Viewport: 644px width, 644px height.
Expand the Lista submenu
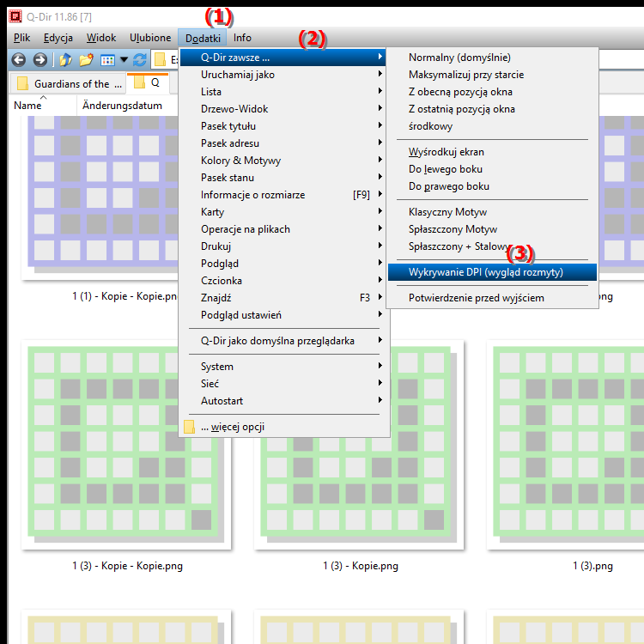(x=283, y=92)
